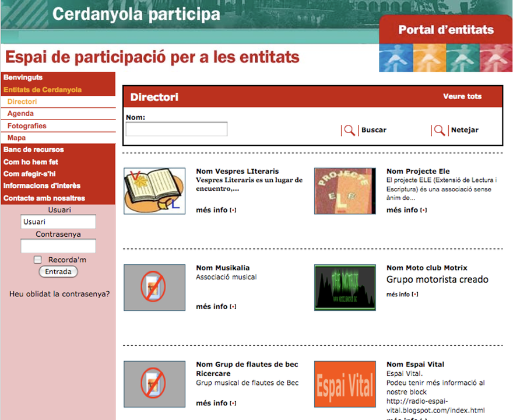Click més info for Grup de flautes de bec
Image resolution: width=513 pixels, height=420 pixels.
pos(212,403)
